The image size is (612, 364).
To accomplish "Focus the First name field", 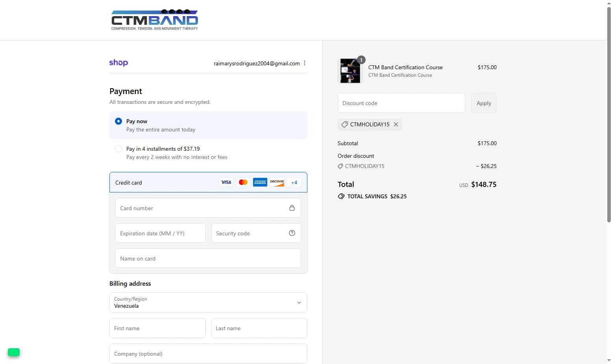I will 157,328.
